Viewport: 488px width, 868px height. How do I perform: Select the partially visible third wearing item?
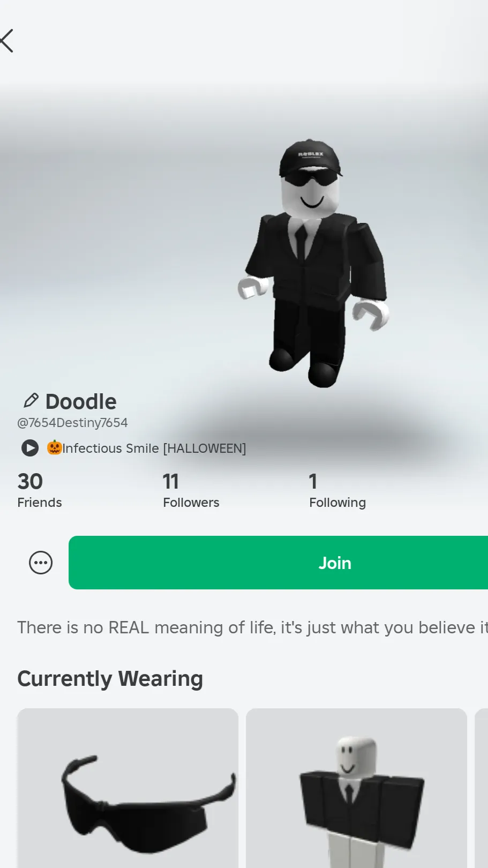pyautogui.click(x=482, y=788)
